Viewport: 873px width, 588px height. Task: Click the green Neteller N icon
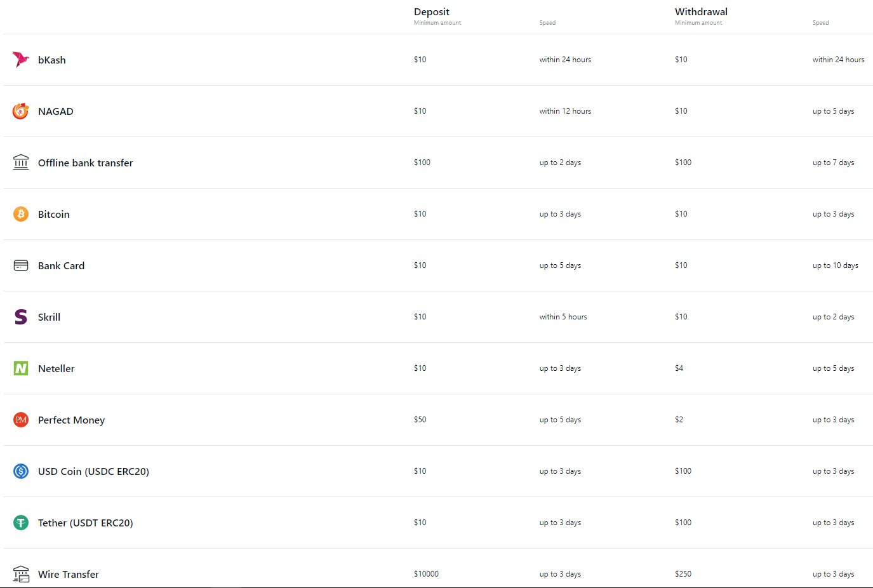(21, 368)
